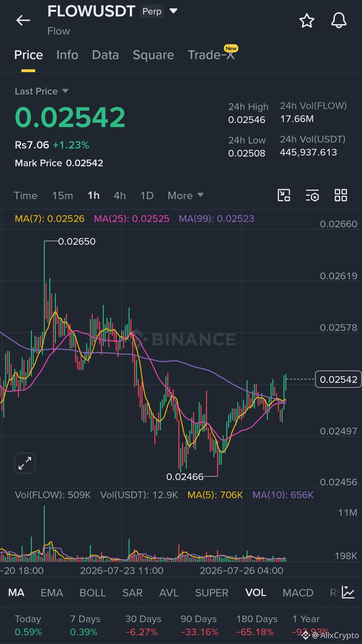The image size is (362, 644).
Task: Tap the volume MA(5): 706K legend
Action: coord(215,495)
